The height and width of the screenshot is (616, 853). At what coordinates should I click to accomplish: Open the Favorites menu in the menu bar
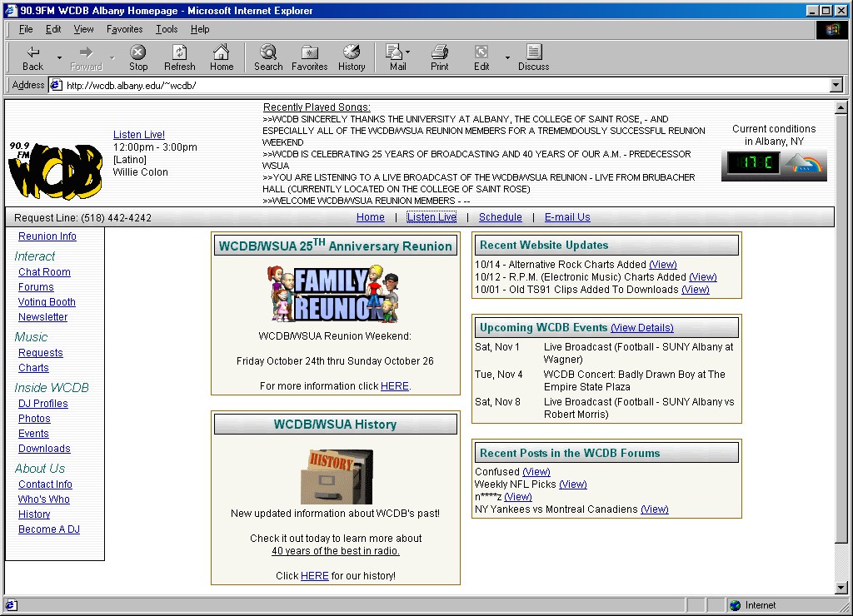tap(124, 29)
